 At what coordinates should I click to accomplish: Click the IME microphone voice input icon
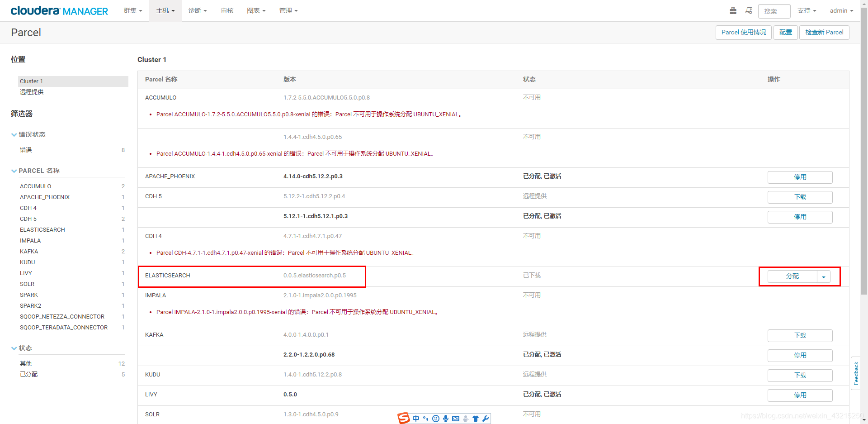[446, 419]
